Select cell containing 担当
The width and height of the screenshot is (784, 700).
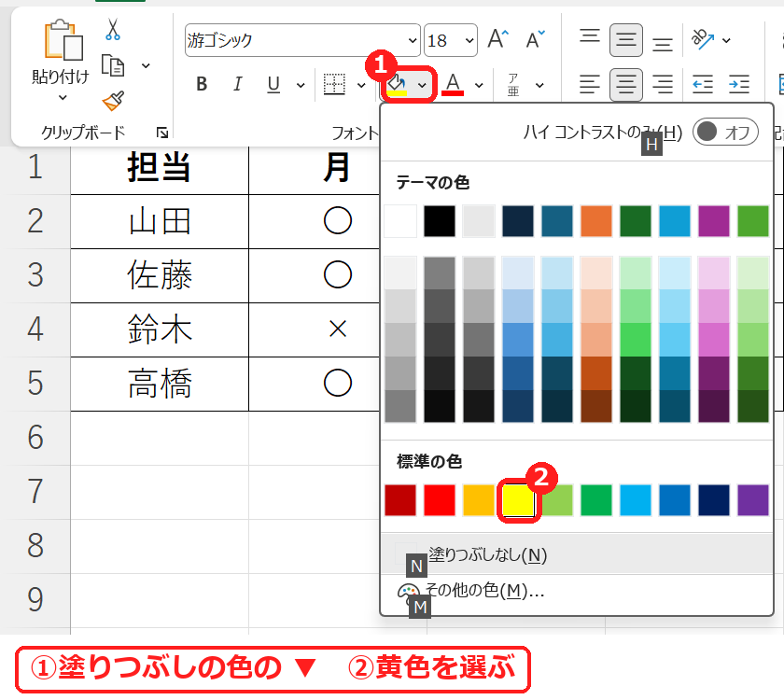[160, 168]
